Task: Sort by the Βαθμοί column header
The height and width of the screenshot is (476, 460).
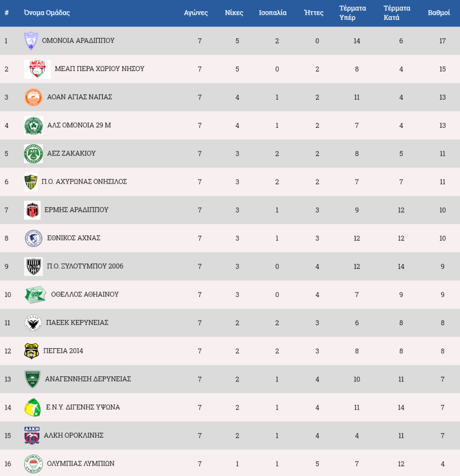Action: click(x=439, y=13)
